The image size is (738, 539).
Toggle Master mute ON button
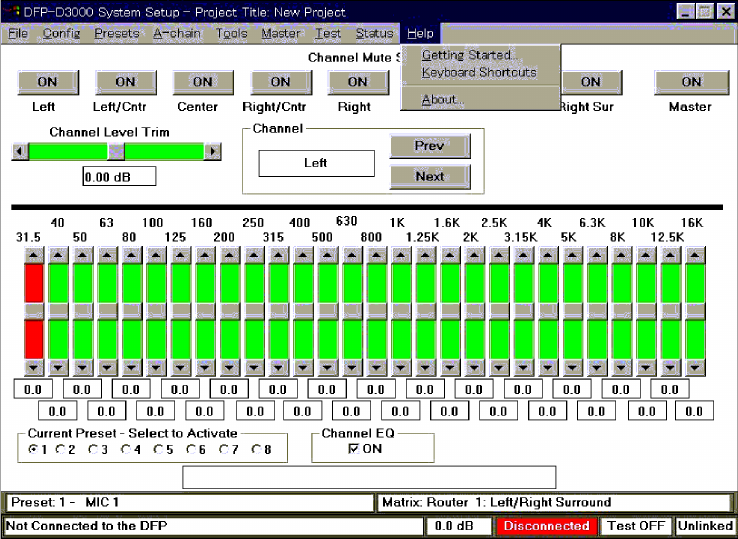tap(691, 82)
